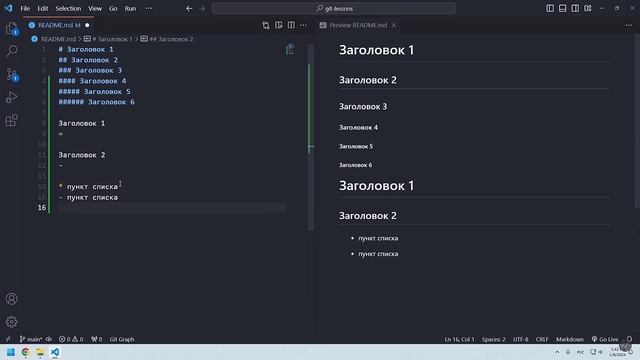Go forward with the right arrow
Image resolution: width=640 pixels, height=360 pixels.
pos(202,8)
